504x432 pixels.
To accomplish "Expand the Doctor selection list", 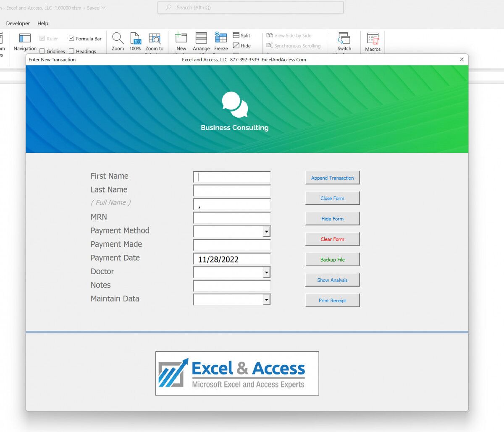I will point(266,272).
